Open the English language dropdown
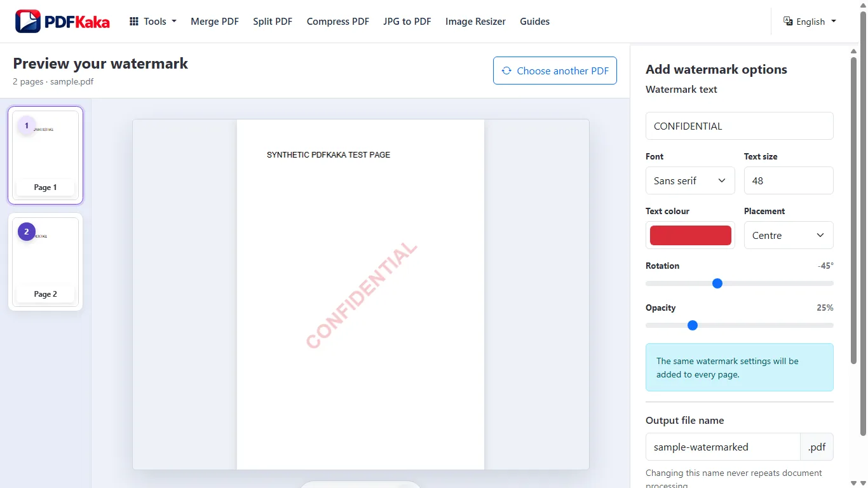This screenshot has width=868, height=488. [810, 22]
